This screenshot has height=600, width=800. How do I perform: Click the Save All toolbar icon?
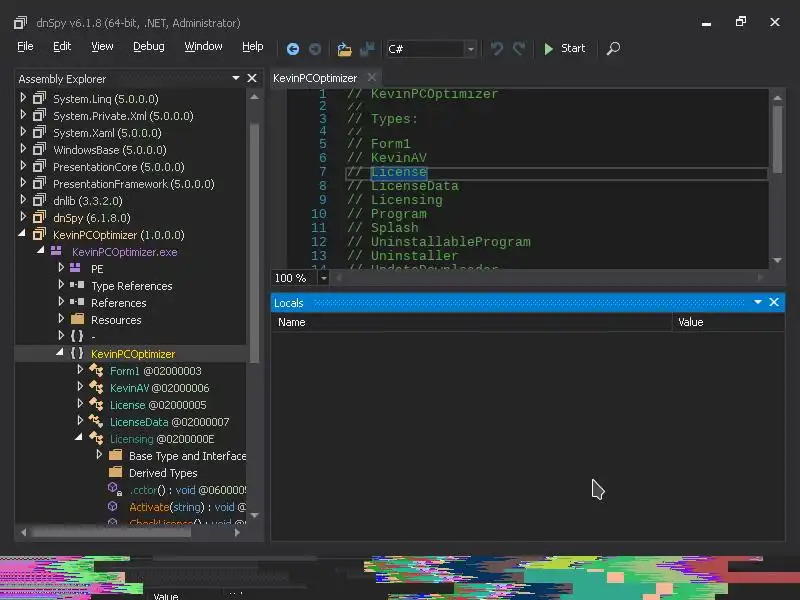point(367,49)
